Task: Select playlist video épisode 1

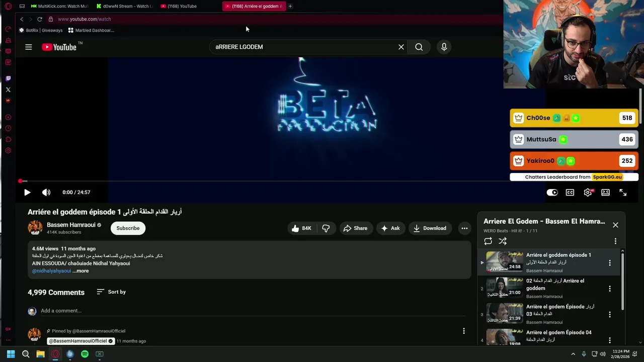Action: 548,262
